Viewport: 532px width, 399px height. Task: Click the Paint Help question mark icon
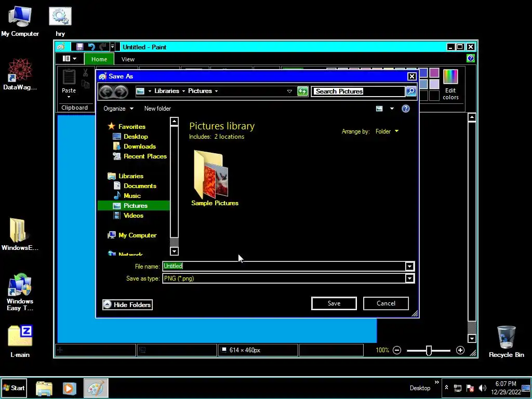pyautogui.click(x=471, y=58)
